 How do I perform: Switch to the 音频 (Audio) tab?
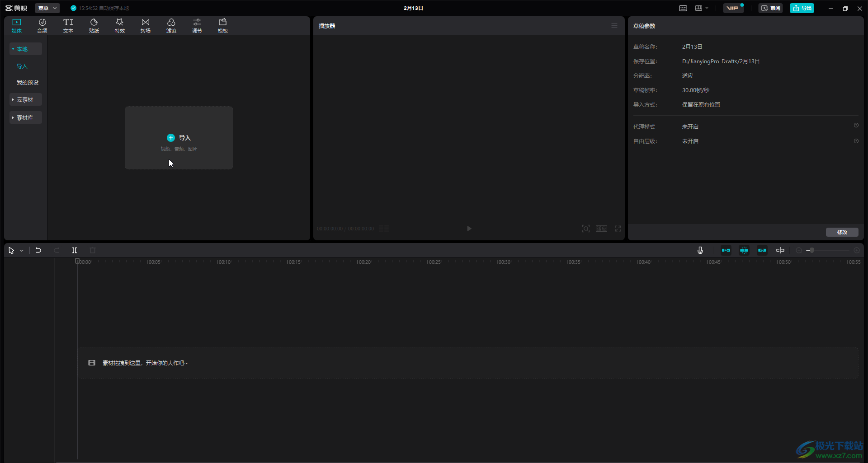pos(42,26)
